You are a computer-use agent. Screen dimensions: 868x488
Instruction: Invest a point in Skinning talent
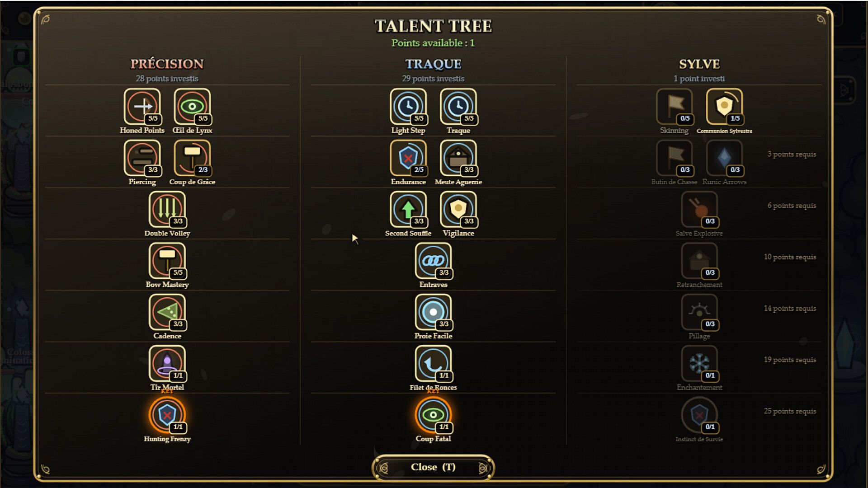[x=675, y=107]
